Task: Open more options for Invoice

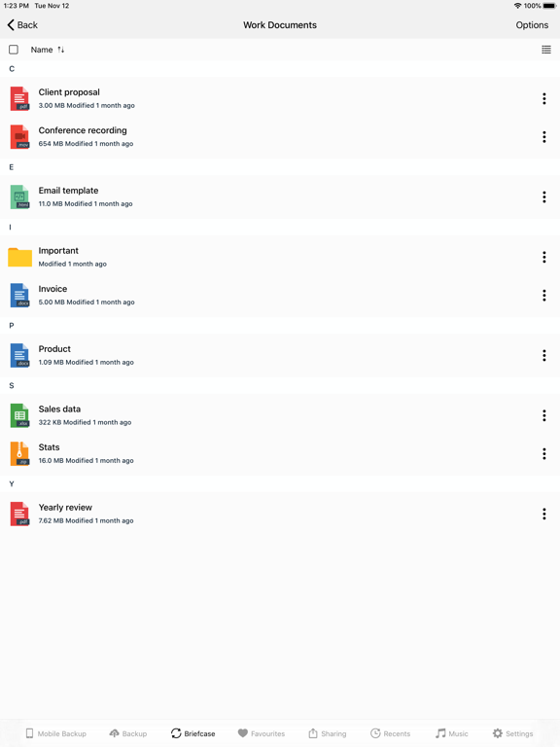Action: click(x=543, y=296)
